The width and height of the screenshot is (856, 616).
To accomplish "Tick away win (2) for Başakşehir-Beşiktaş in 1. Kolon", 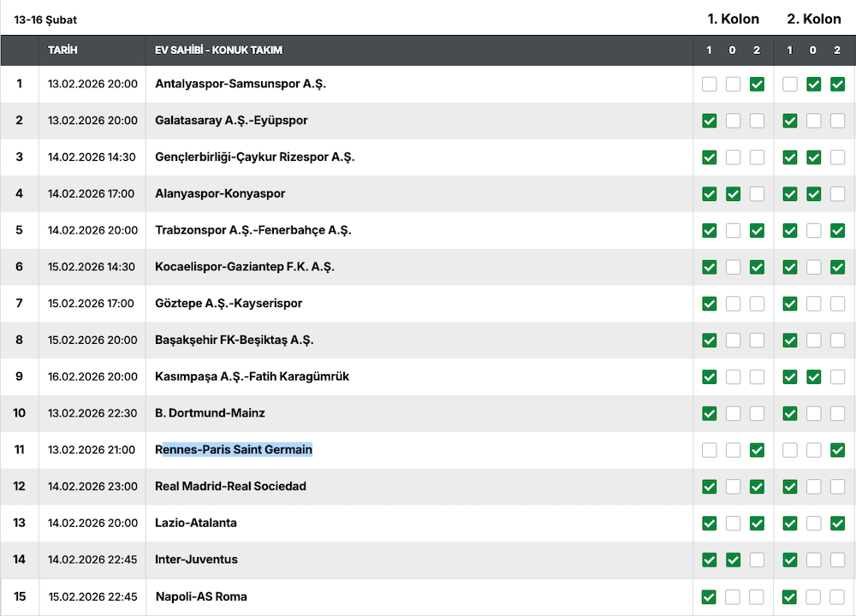I will coord(757,341).
